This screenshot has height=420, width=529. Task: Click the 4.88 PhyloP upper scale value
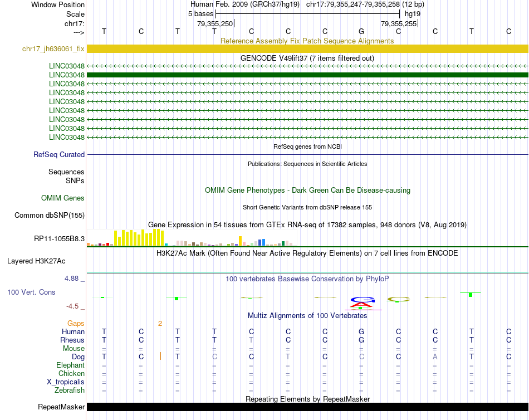pos(71,279)
